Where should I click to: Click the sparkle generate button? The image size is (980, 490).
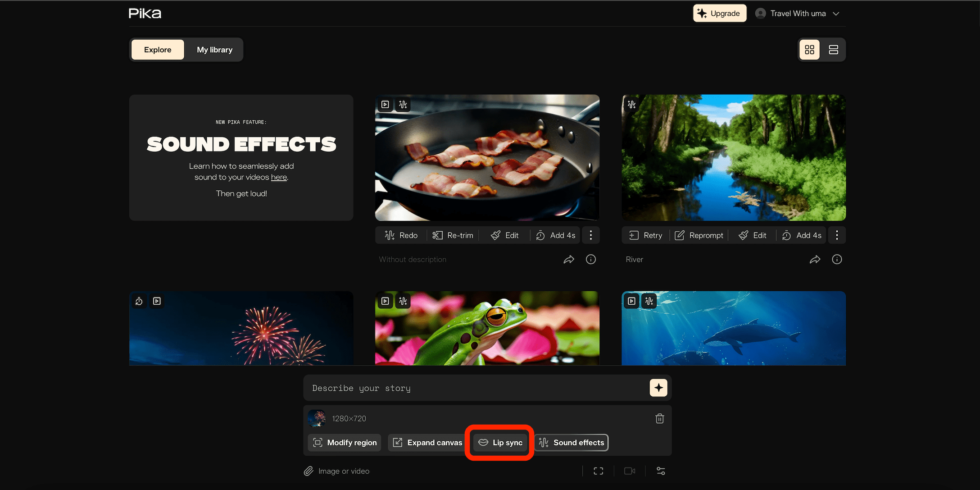658,388
